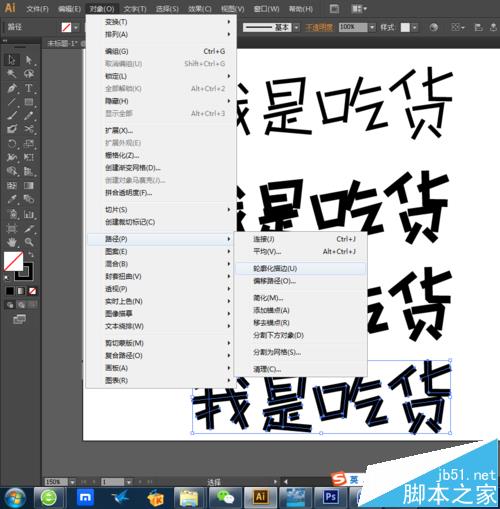The image size is (500, 509).
Task: Click the opacity 100% input field
Action: [353, 27]
